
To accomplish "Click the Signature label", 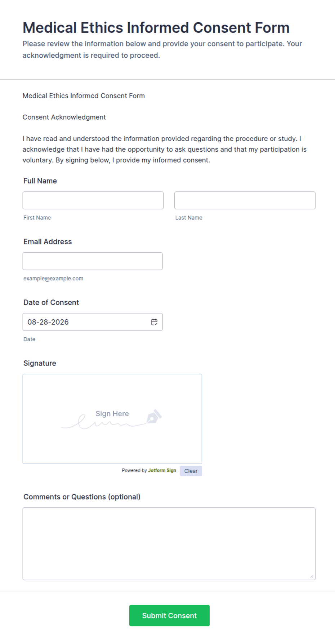I will tap(40, 363).
